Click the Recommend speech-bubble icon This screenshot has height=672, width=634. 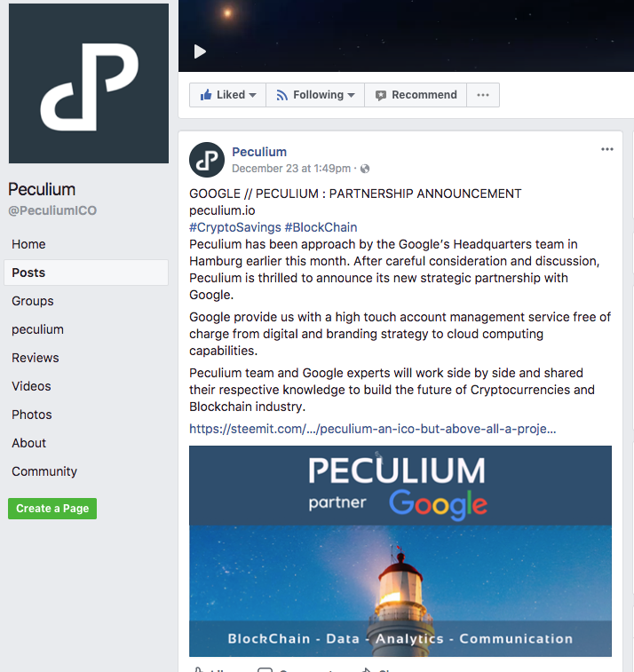pos(381,95)
